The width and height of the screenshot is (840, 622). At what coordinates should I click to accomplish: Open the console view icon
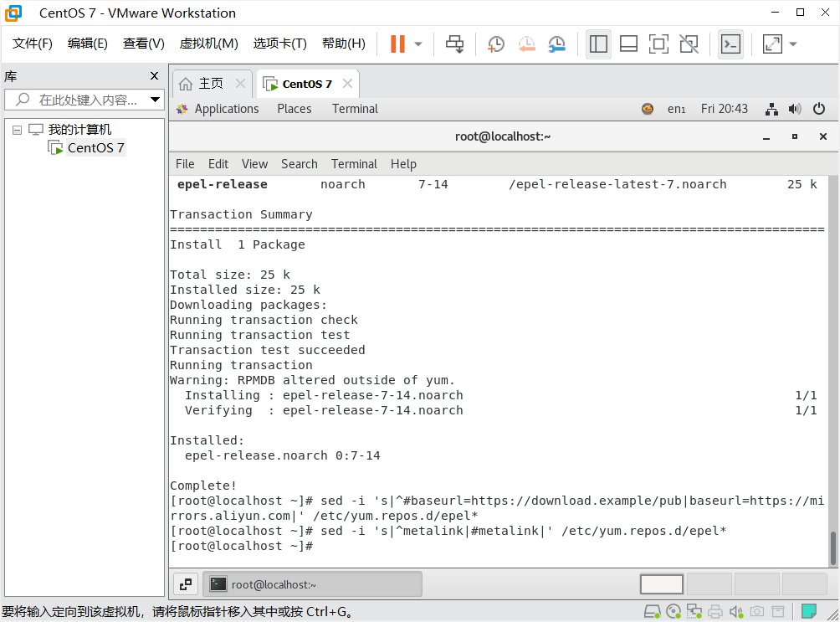point(730,44)
